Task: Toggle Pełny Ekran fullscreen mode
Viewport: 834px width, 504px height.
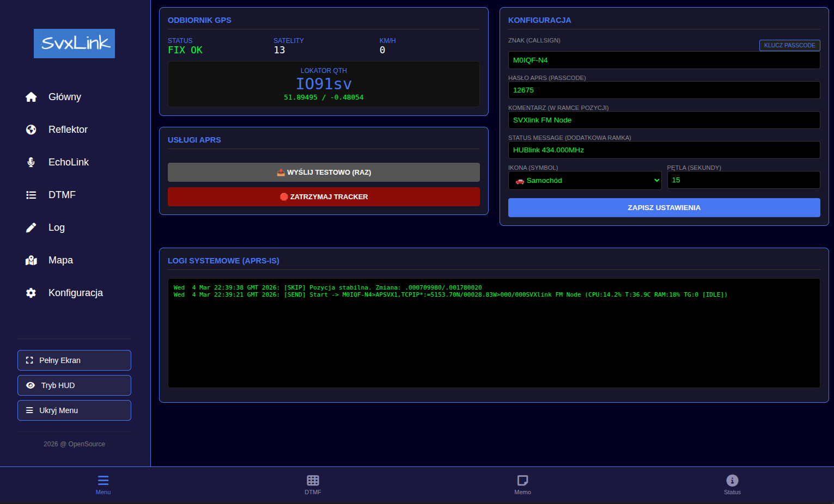Action: (x=74, y=360)
